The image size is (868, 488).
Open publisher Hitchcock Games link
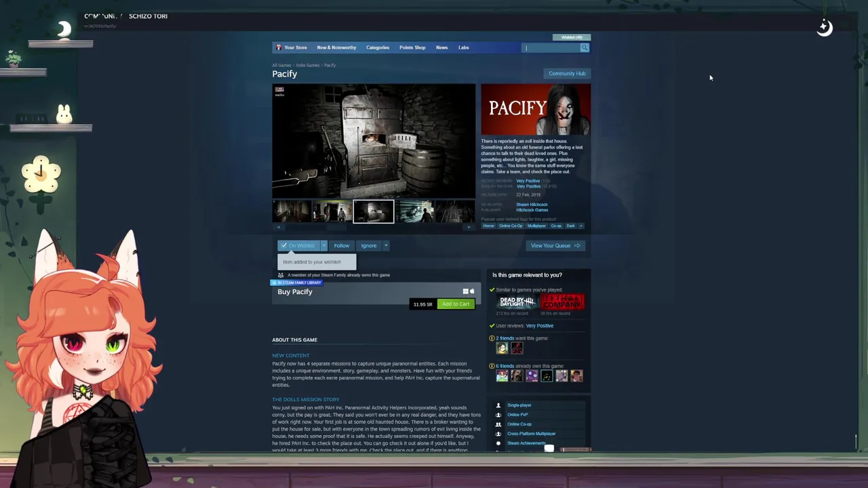532,210
